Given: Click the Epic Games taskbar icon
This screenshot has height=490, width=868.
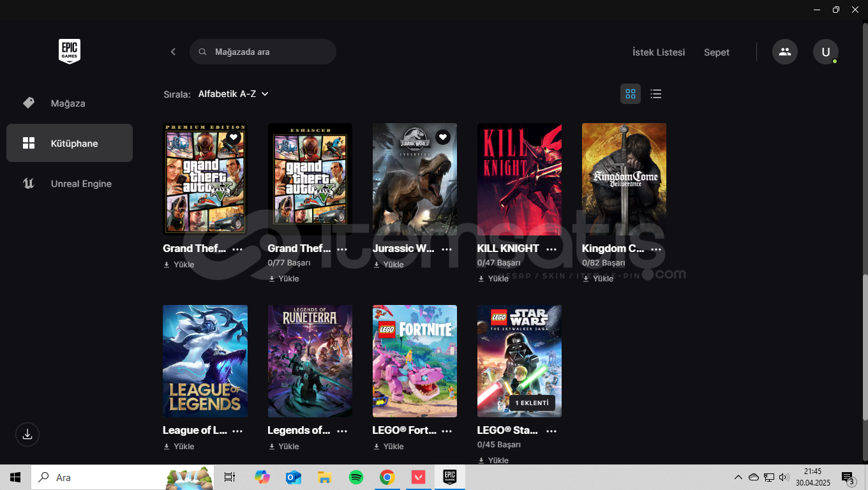Looking at the screenshot, I should click(450, 477).
